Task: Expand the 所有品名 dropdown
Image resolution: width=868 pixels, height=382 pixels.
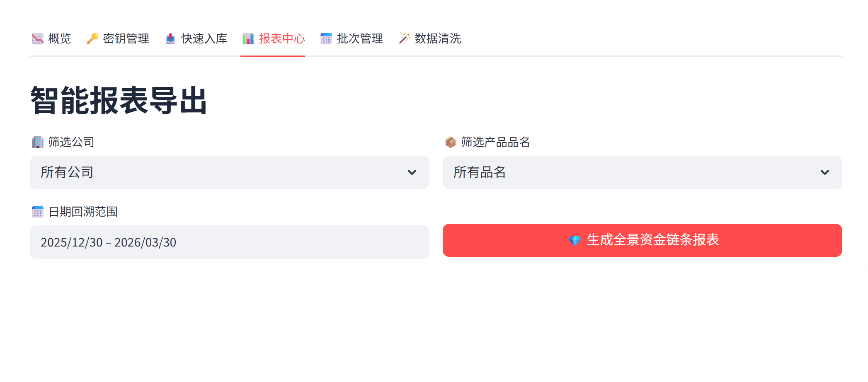Action: pyautogui.click(x=643, y=172)
